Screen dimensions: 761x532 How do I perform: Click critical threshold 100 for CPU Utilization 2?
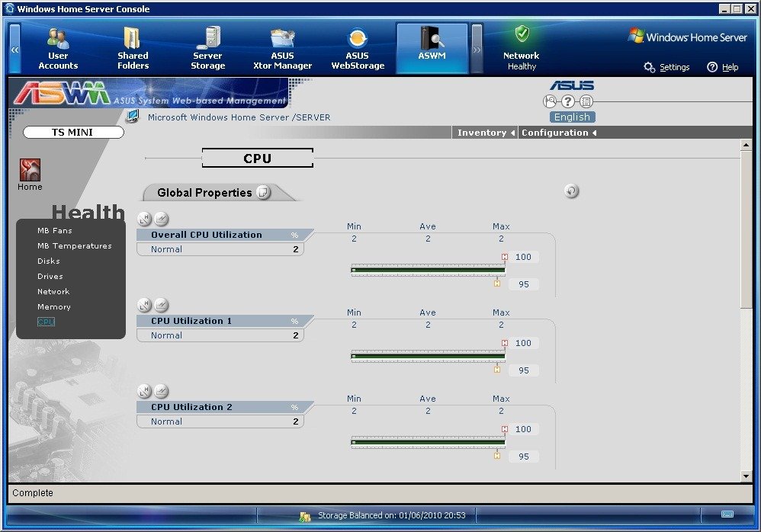tap(524, 429)
